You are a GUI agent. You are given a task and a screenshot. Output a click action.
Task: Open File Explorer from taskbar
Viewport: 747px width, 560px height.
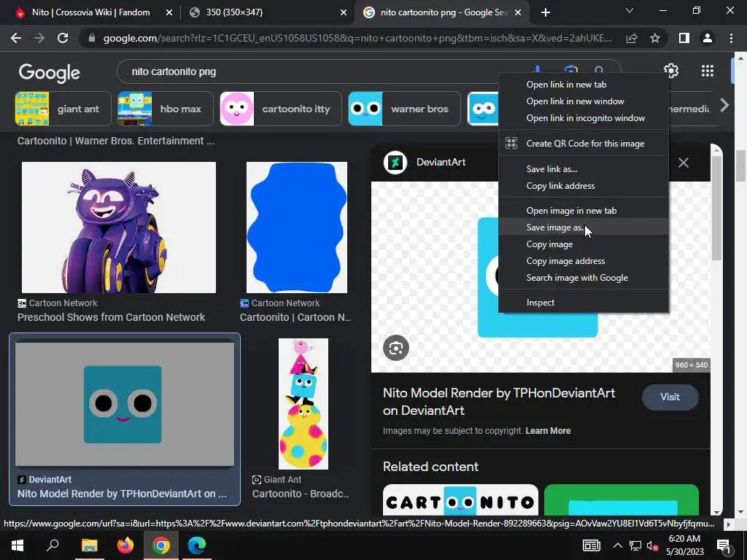pyautogui.click(x=89, y=545)
